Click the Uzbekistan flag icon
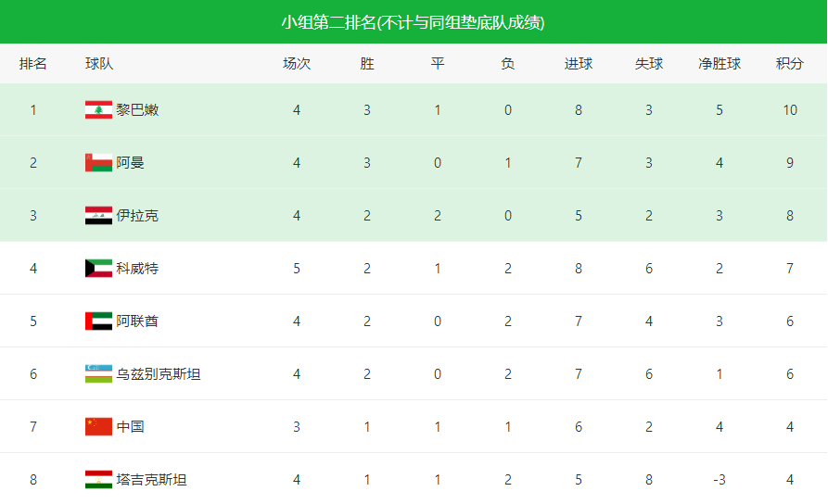Viewport: 828px width, 504px height. coord(97,374)
